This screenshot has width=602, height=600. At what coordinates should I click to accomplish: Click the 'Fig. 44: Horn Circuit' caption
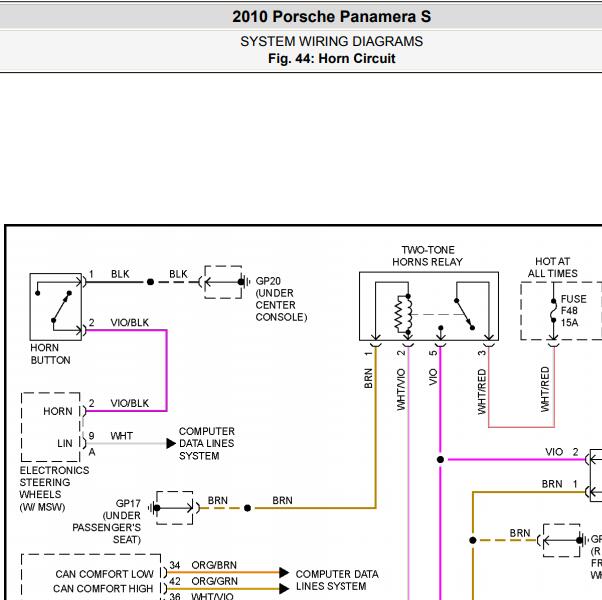coord(331,58)
